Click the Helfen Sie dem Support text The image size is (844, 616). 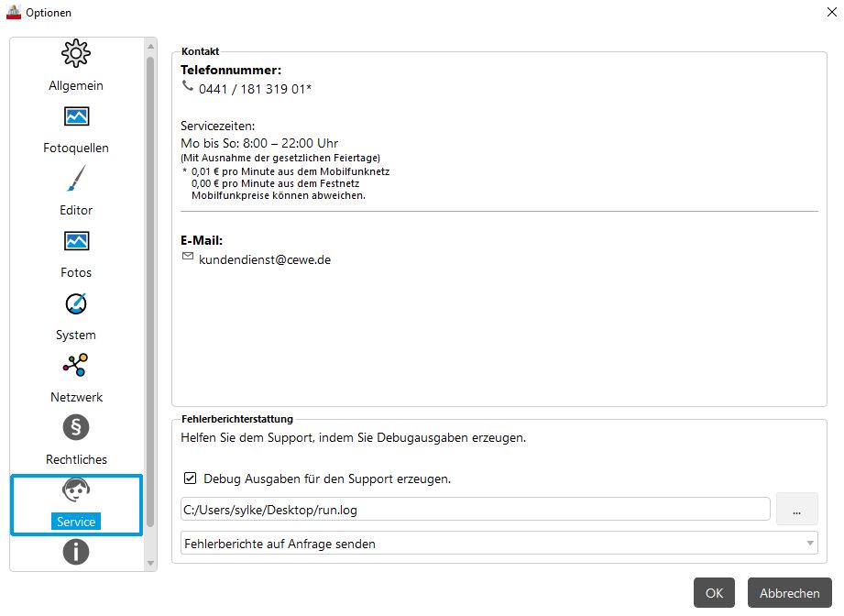tap(354, 438)
